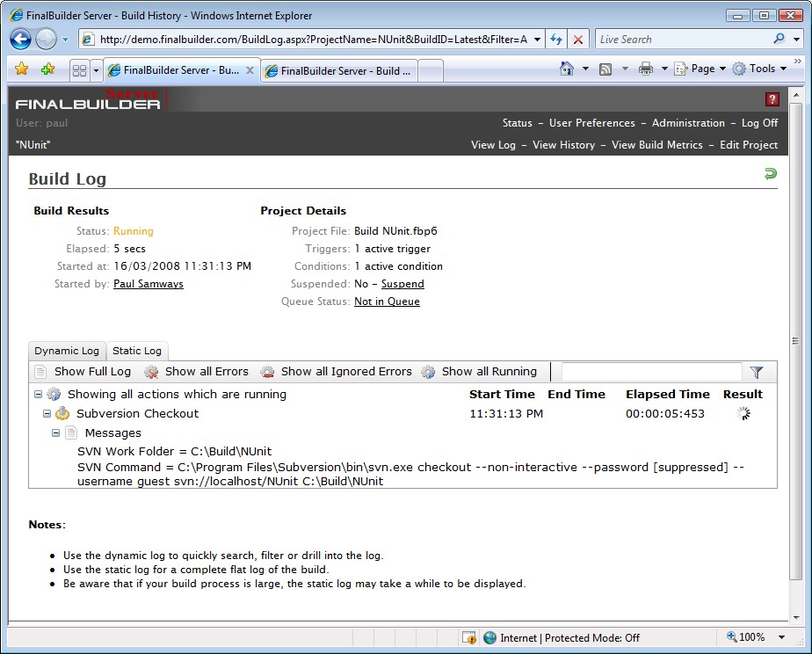Open User Preferences link
Viewport: 812px width, 654px height.
point(592,123)
